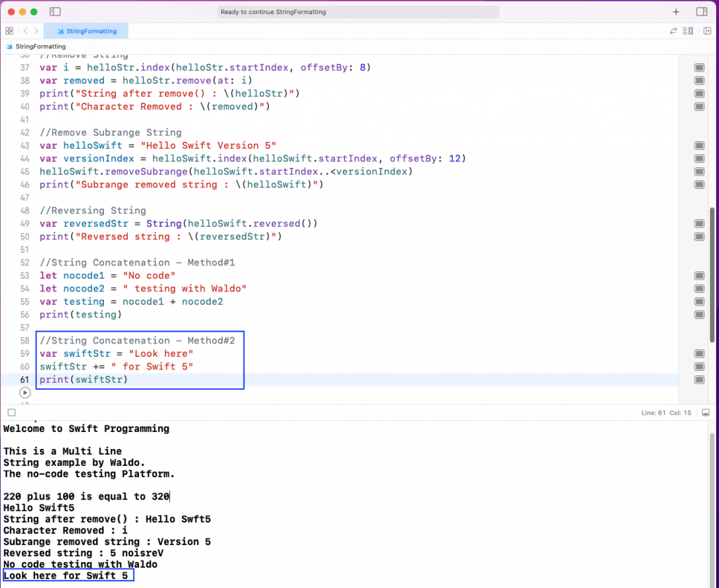719x588 pixels.
Task: Show quick look result for line 49
Action: pos(699,223)
